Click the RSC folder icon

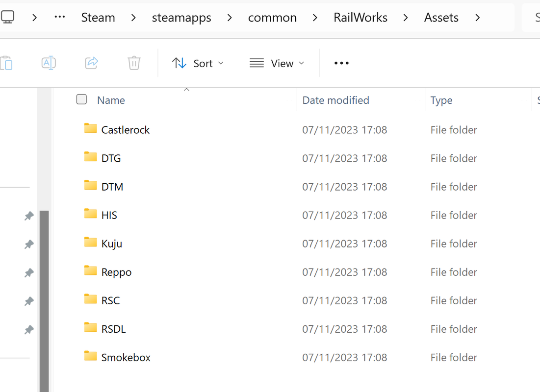pyautogui.click(x=91, y=299)
